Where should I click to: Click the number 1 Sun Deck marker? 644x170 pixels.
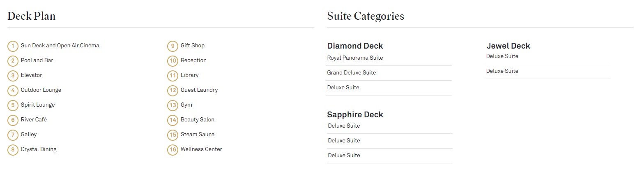(x=13, y=46)
